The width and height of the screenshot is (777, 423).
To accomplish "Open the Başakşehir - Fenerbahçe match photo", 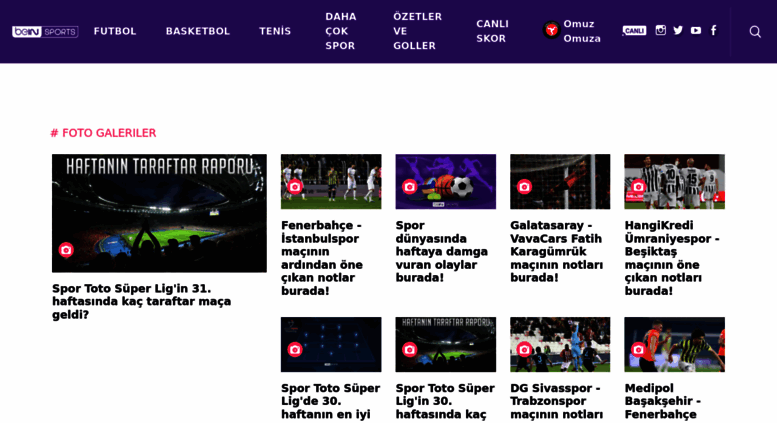I will [674, 344].
